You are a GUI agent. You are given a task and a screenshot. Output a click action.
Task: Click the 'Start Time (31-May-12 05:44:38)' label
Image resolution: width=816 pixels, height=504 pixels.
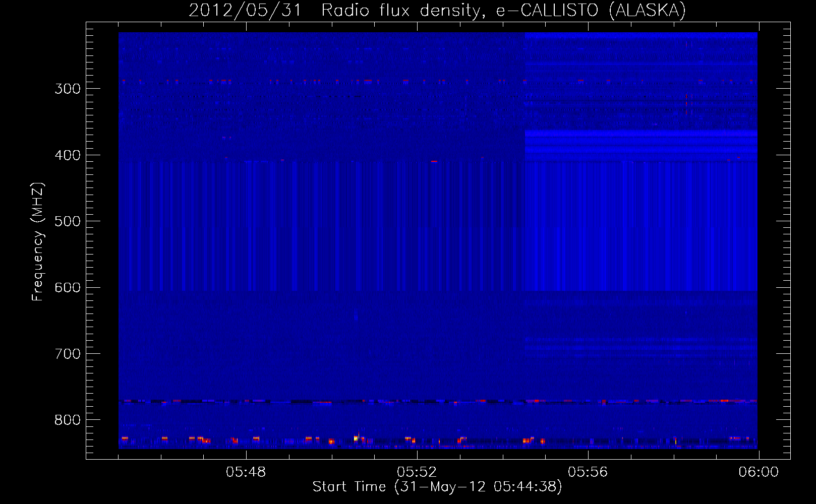coord(437,487)
